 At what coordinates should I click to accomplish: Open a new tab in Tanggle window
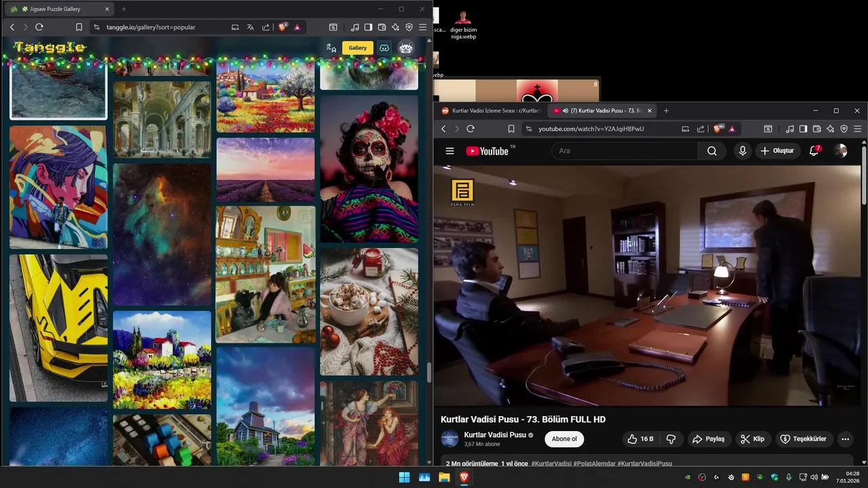tap(123, 9)
